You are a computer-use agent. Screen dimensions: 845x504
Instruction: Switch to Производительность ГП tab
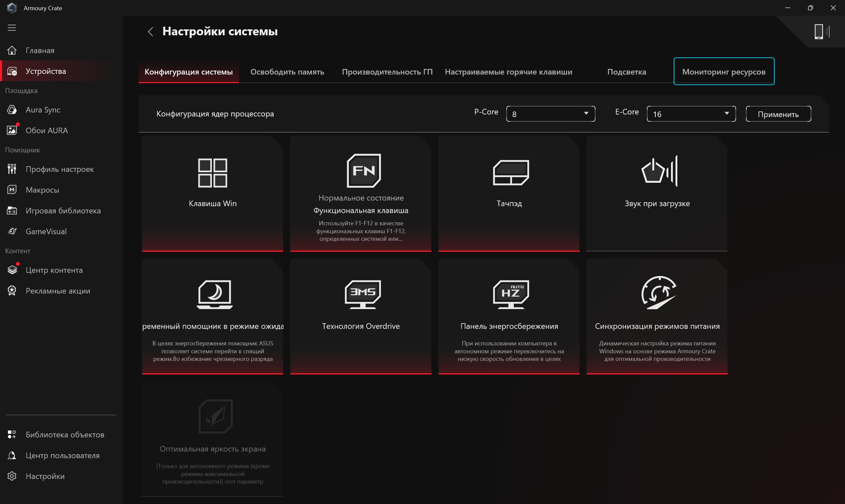pyautogui.click(x=387, y=72)
